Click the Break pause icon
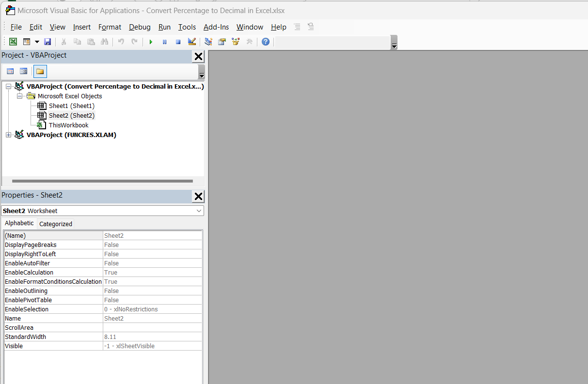Screen dimensions: 588x384 coord(164,42)
